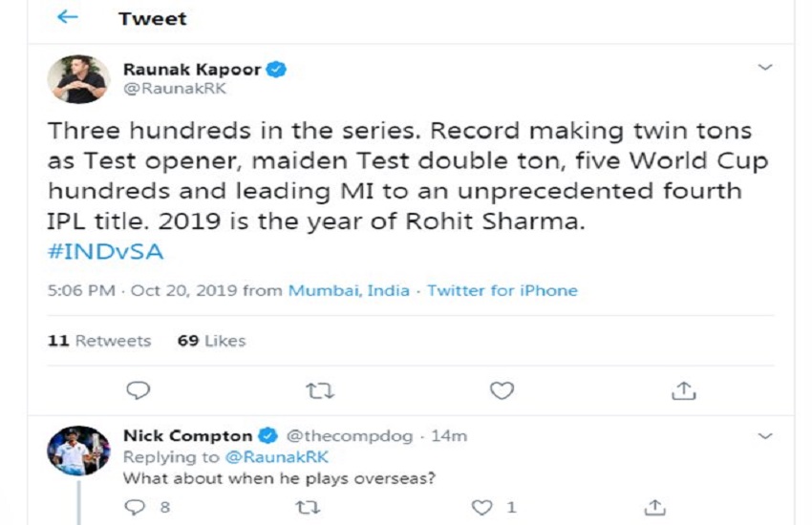This screenshot has width=812, height=525.
Task: Retweet Nick Compton's reply
Action: click(308, 508)
